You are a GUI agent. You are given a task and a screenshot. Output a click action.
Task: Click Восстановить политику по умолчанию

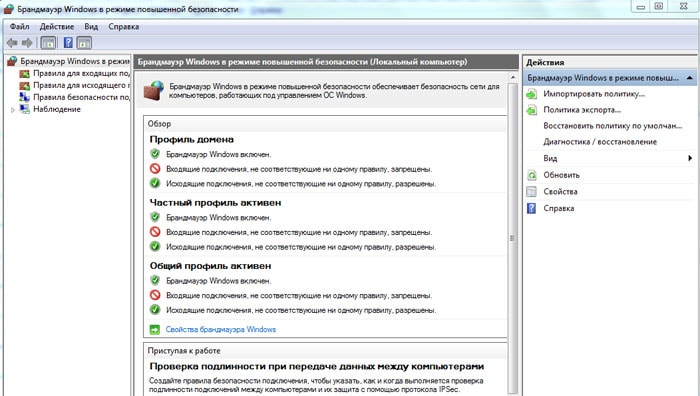pyautogui.click(x=612, y=126)
